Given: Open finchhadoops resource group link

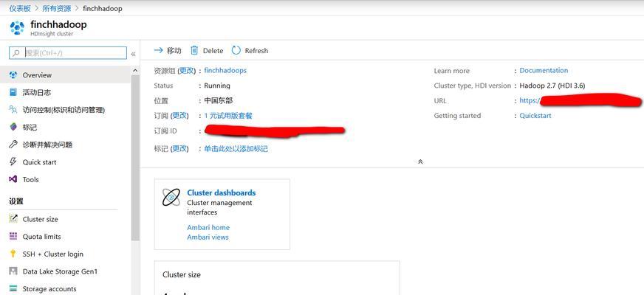Looking at the screenshot, I should [x=225, y=70].
